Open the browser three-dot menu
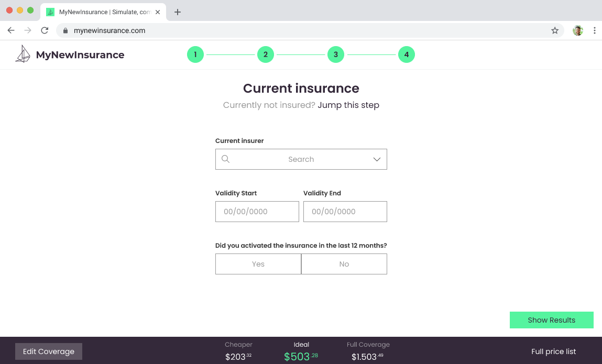The width and height of the screenshot is (602, 364). (594, 30)
